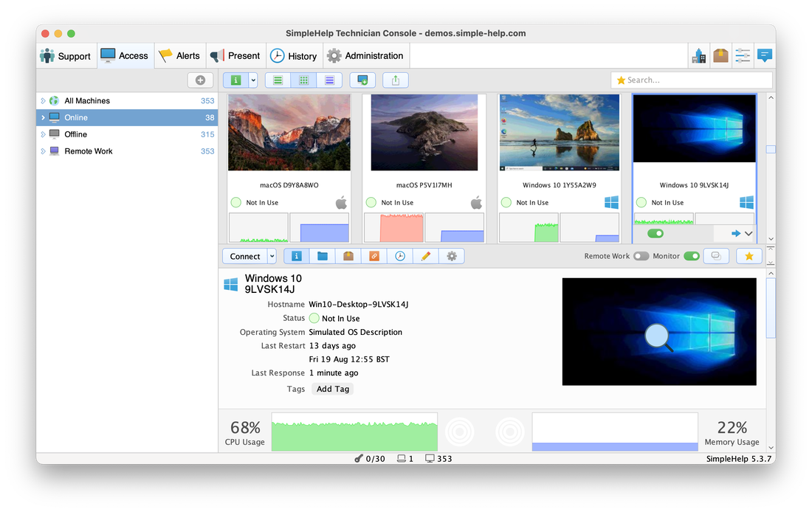Open the dropdown beside the green info button
This screenshot has width=812, height=512.
[x=253, y=80]
